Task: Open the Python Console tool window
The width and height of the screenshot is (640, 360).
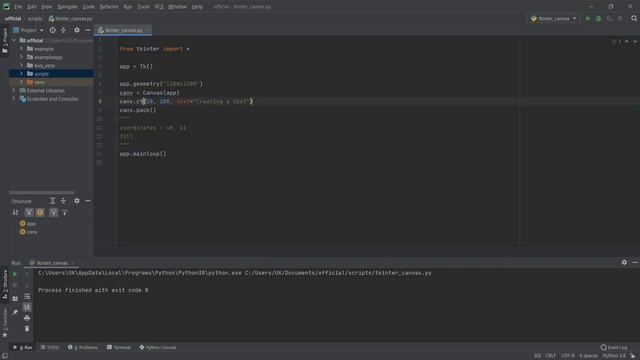Action: tap(158, 347)
